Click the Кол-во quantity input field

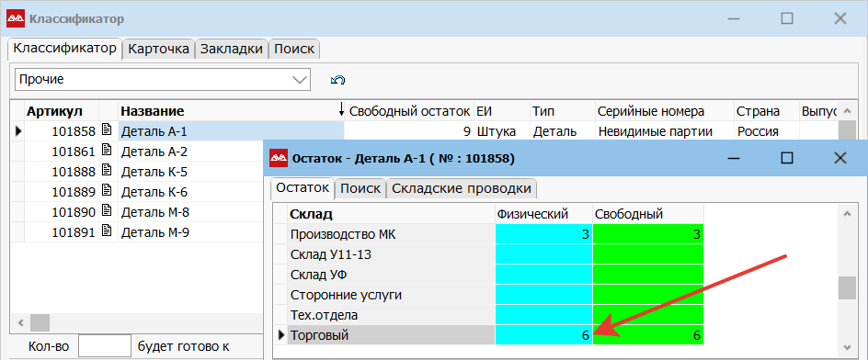pos(105,346)
